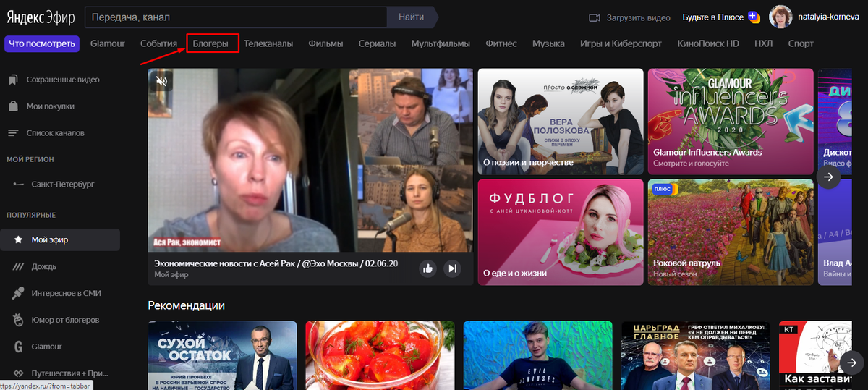The image size is (868, 390).
Task: Click the Мои покупки bag icon
Action: point(13,106)
